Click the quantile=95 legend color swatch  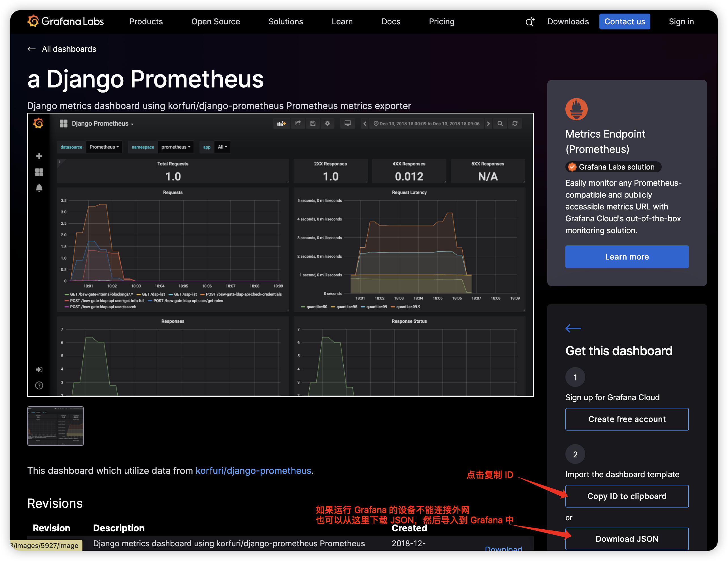(x=333, y=307)
